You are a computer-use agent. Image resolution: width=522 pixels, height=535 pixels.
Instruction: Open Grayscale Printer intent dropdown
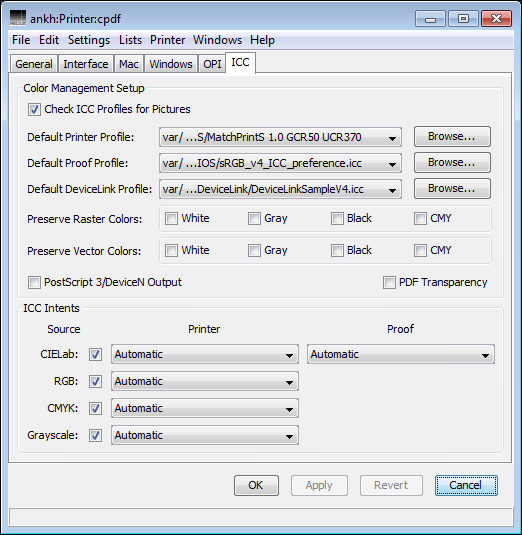coord(205,435)
